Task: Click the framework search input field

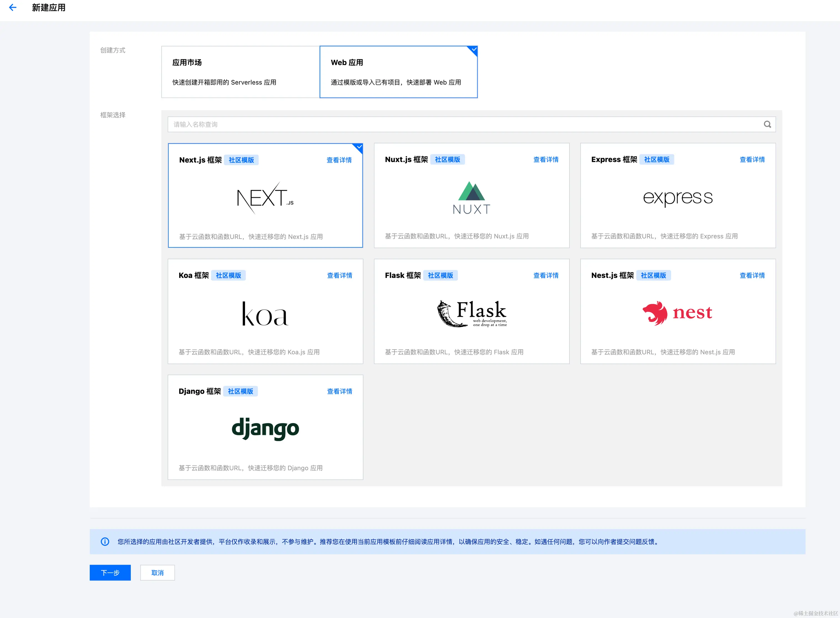Action: 374,124
